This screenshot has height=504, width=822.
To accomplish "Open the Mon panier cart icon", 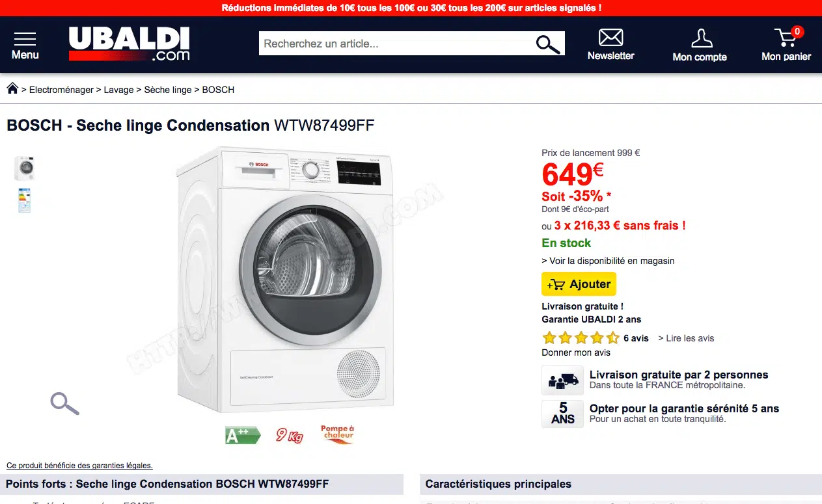I will [786, 38].
